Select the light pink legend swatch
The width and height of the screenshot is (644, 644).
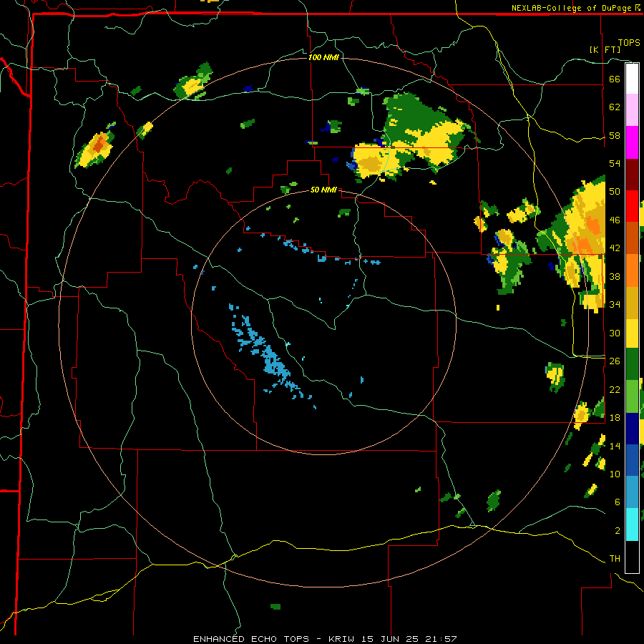[x=632, y=110]
